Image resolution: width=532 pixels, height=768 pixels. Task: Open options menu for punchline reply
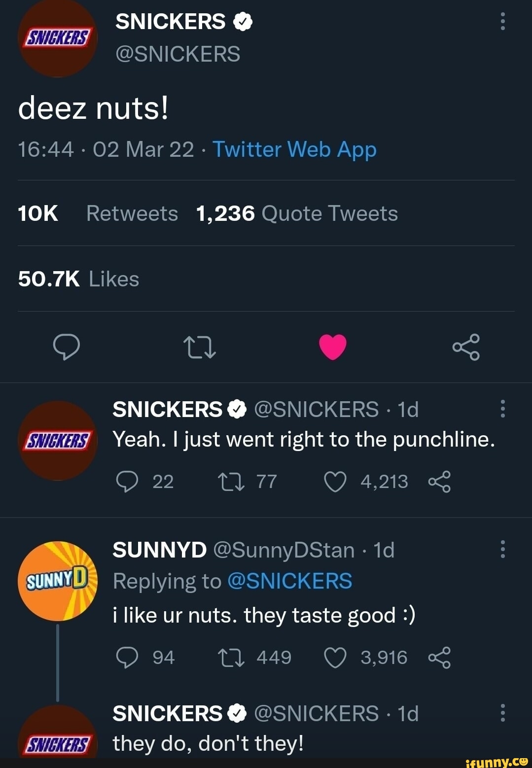[x=502, y=409]
